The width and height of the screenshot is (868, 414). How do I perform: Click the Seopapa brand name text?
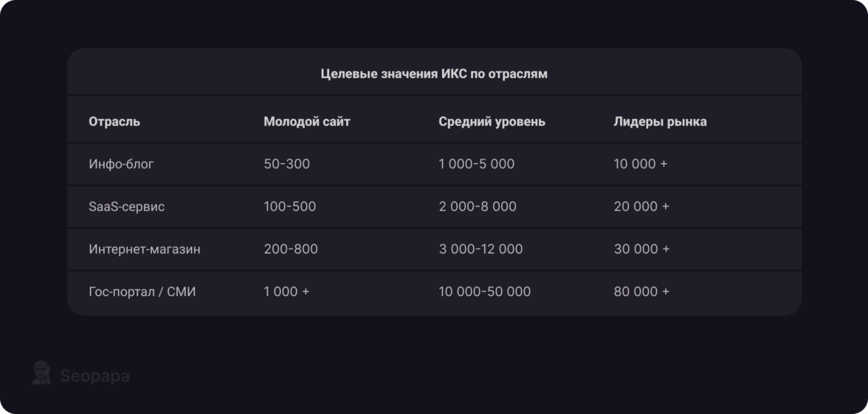tap(94, 376)
